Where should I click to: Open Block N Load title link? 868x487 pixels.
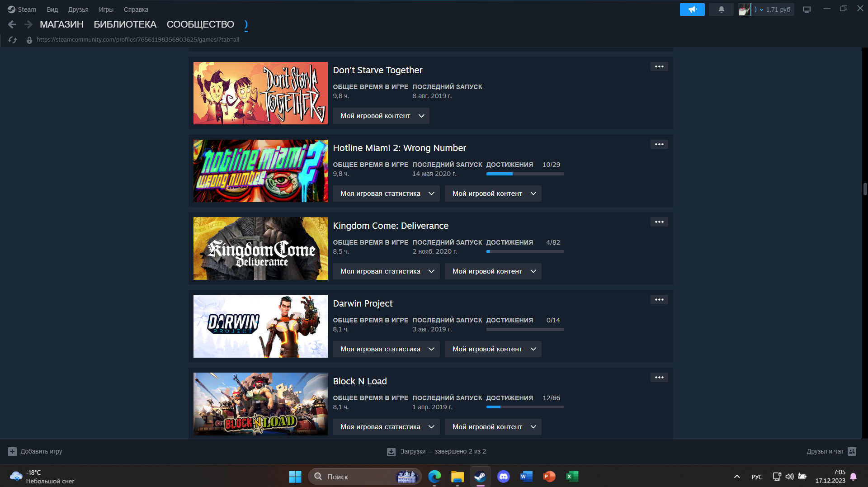coord(360,381)
